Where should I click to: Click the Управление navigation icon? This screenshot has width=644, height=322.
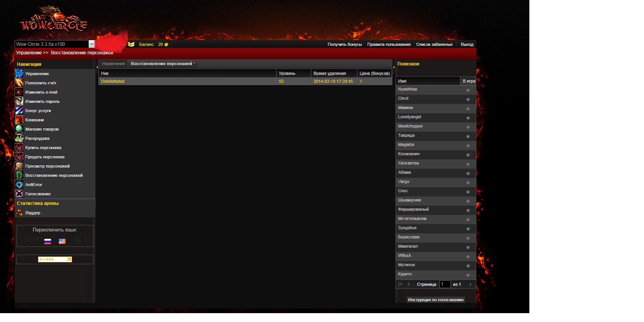click(19, 74)
